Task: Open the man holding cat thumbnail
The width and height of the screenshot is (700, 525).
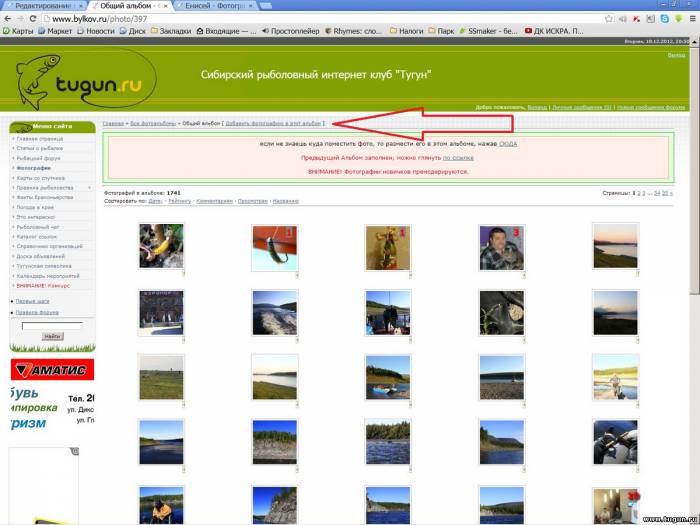Action: (502, 248)
